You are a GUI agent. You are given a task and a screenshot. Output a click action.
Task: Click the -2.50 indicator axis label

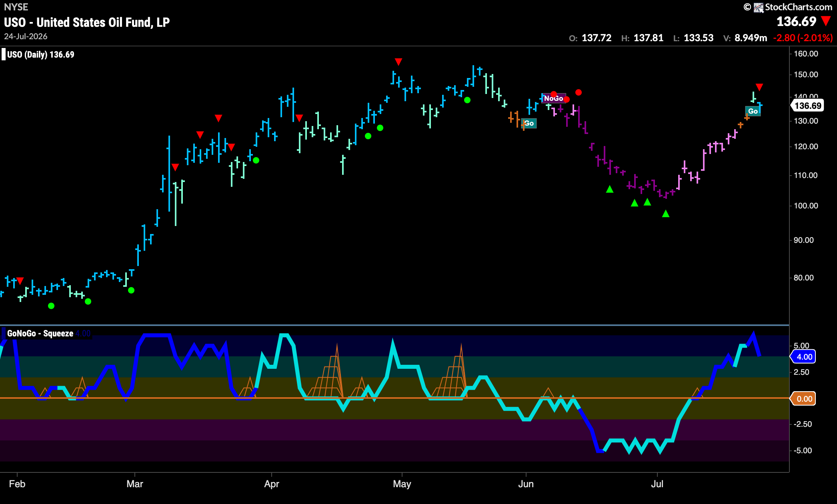803,424
